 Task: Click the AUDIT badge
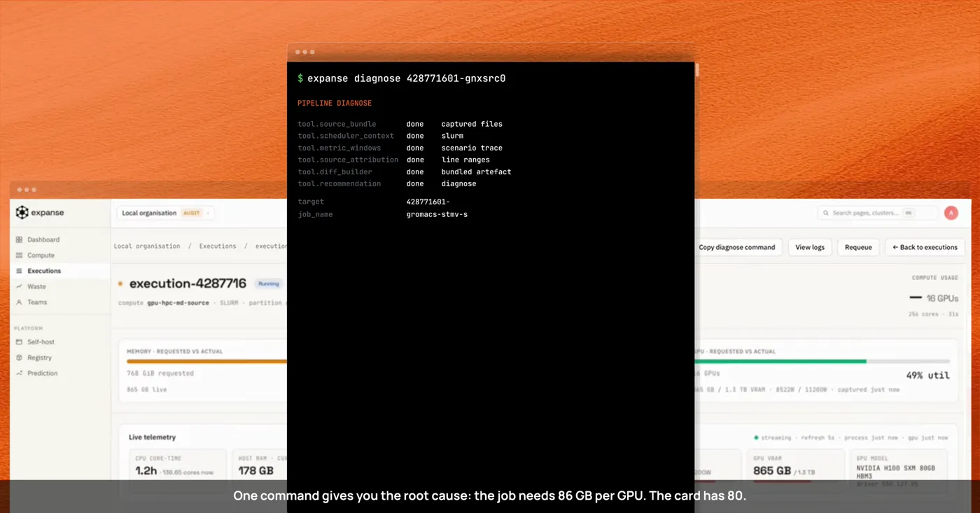click(191, 213)
